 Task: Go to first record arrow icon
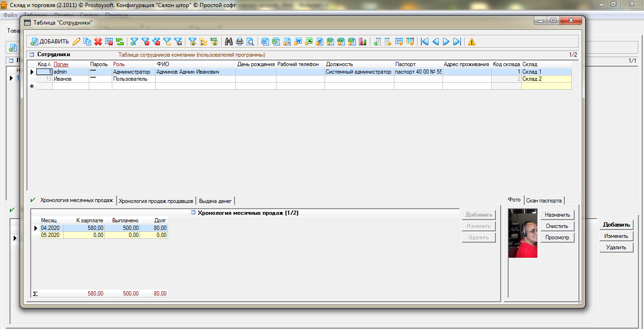point(425,42)
